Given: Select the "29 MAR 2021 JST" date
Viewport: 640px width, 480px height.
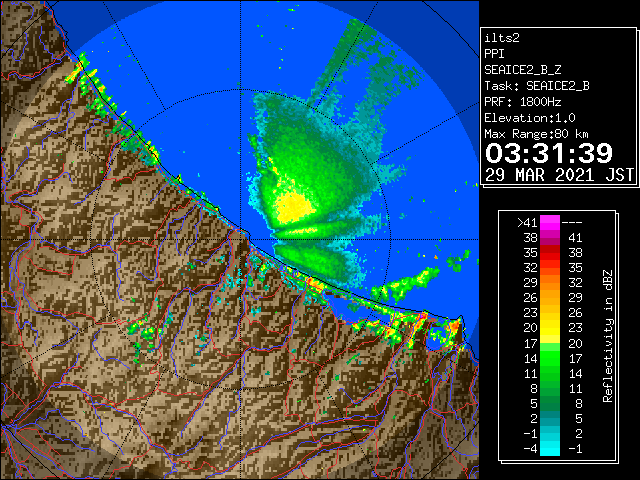Looking at the screenshot, I should (x=559, y=175).
